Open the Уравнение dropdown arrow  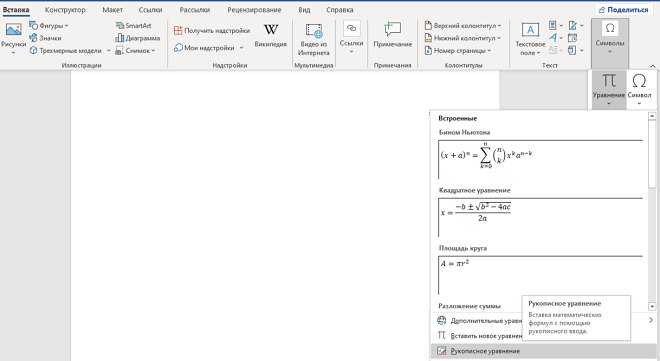point(609,104)
